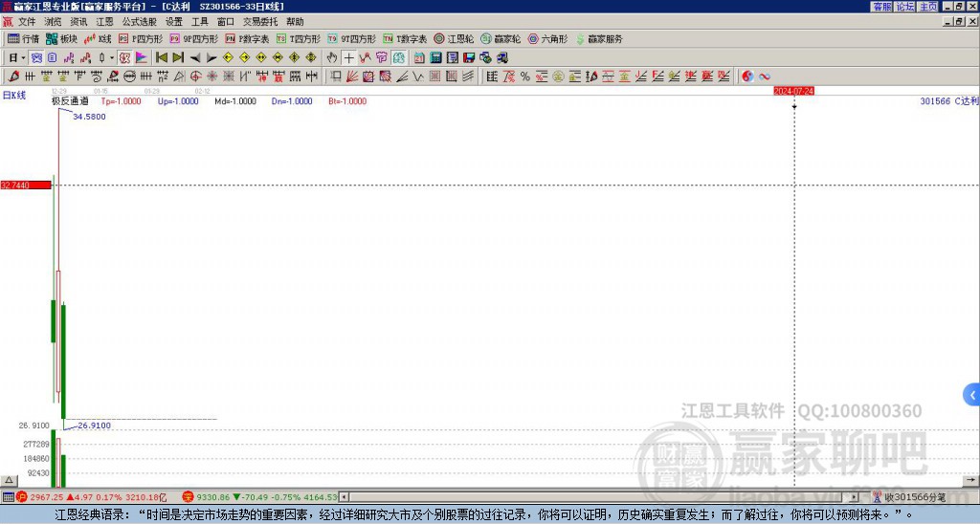Click the horizontal scrollbar left arrow
Viewport: 980px width, 524px height.
point(344,497)
